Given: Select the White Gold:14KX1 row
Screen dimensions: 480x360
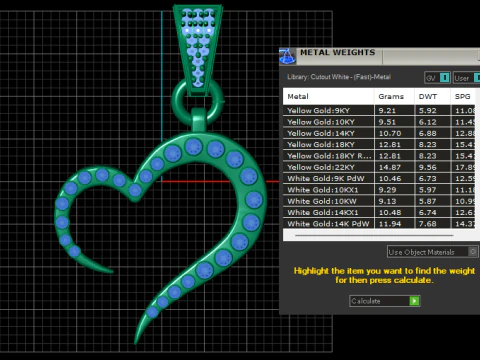Looking at the screenshot, I should pos(379,212).
